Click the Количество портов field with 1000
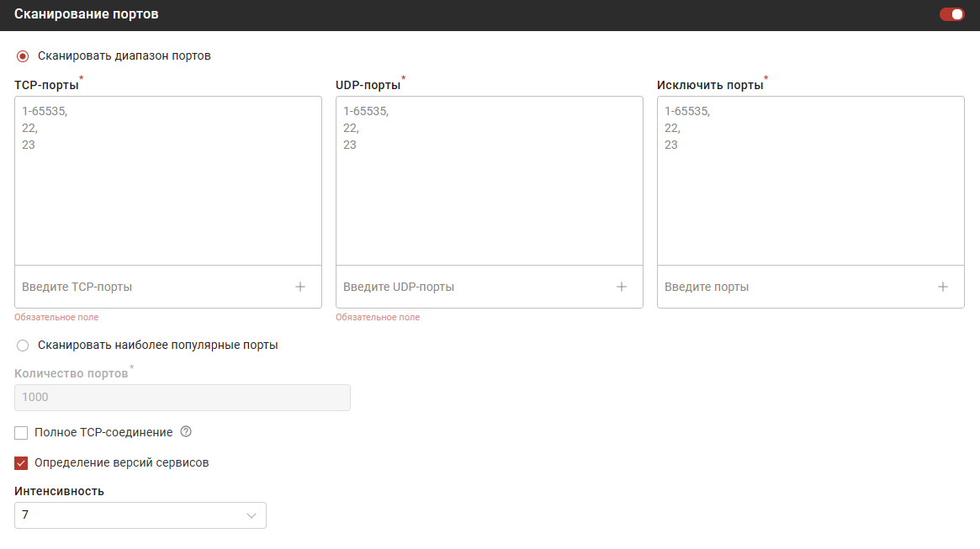 (x=182, y=398)
